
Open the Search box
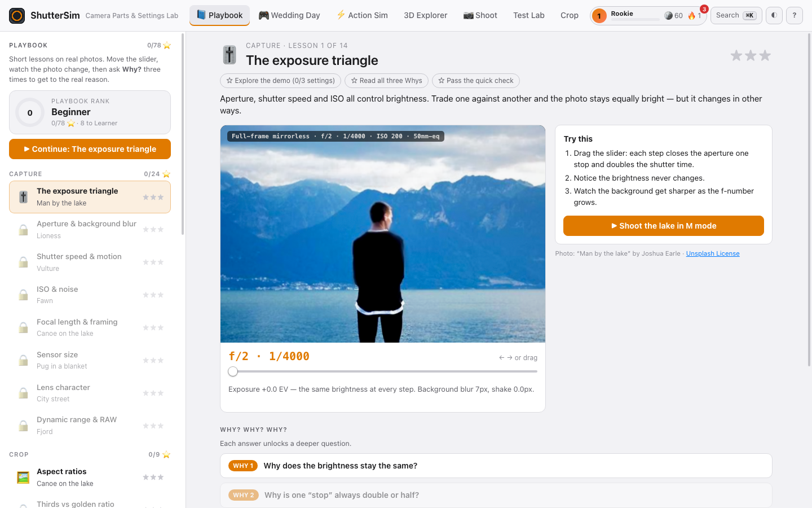point(736,16)
